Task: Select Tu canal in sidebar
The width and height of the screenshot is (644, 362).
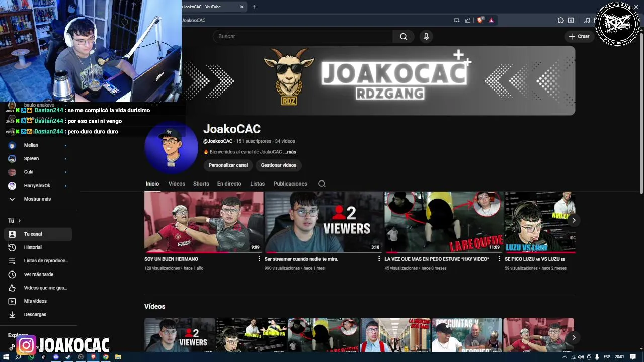Action: (38, 234)
